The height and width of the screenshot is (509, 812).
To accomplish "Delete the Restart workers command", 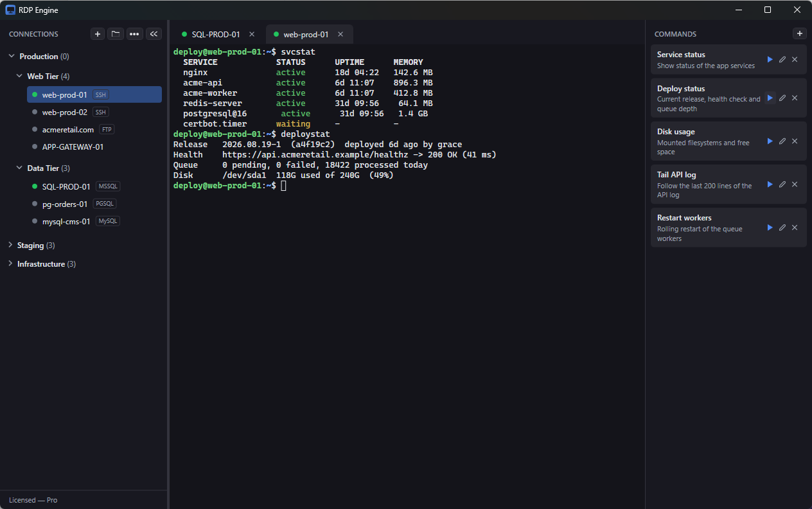I will pyautogui.click(x=795, y=228).
